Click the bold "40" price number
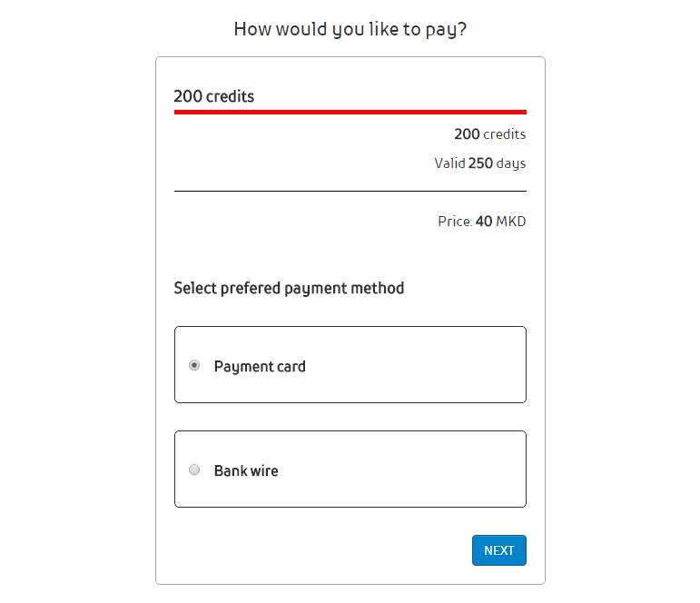700x603 pixels. 484,221
